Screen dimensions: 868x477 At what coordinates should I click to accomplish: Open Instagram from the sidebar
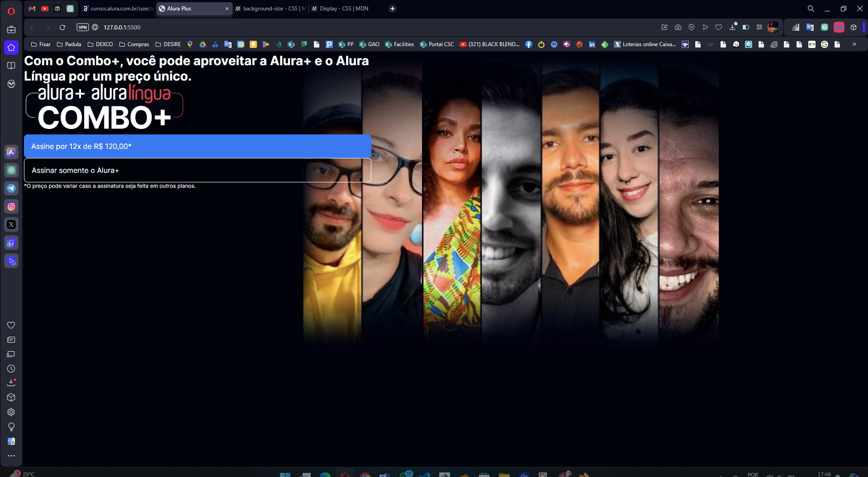[11, 206]
